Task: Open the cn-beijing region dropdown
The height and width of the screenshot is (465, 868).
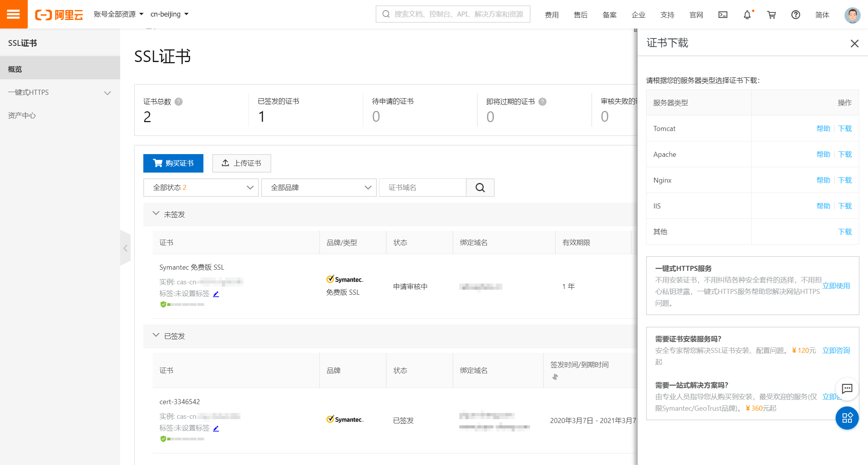Action: (x=170, y=14)
